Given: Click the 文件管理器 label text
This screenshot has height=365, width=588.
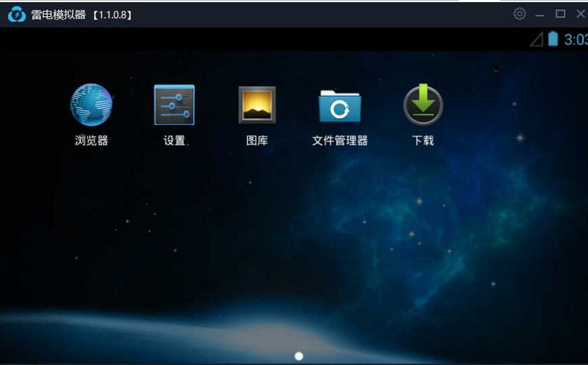Looking at the screenshot, I should pos(340,140).
